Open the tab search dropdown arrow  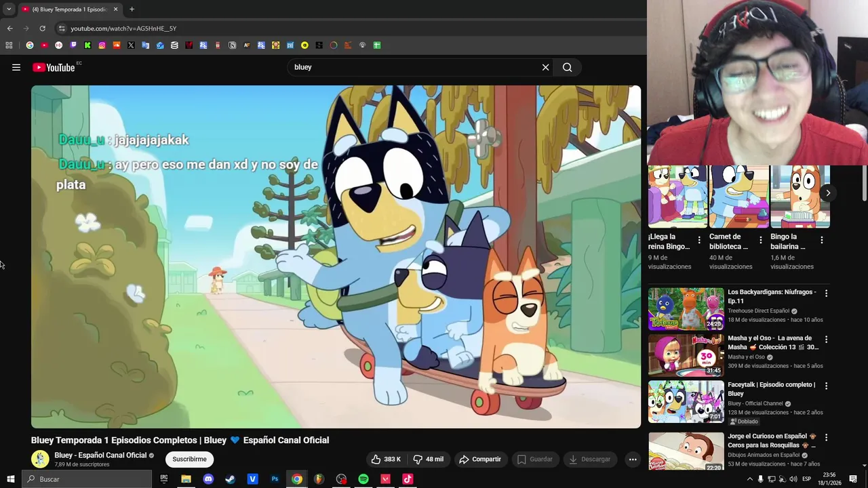[x=9, y=9]
